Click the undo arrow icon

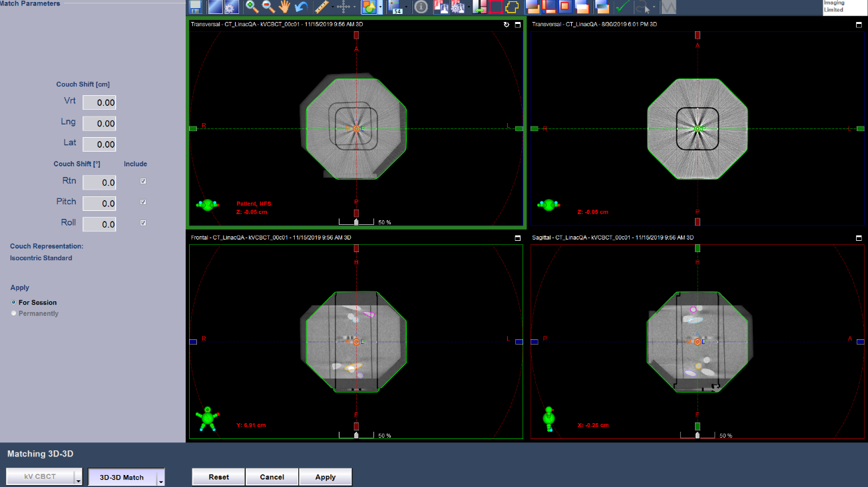pos(301,7)
